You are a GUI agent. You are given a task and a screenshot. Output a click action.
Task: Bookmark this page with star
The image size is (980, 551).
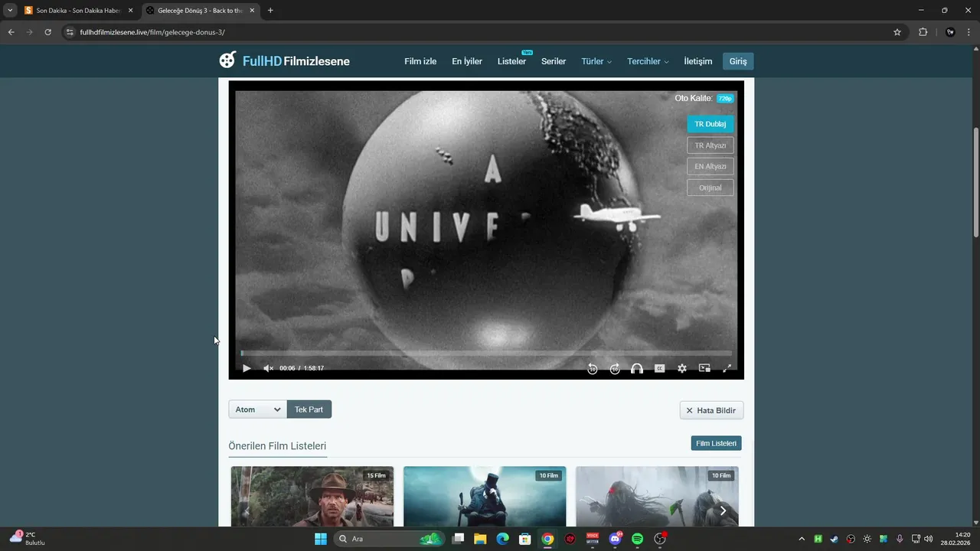(897, 32)
